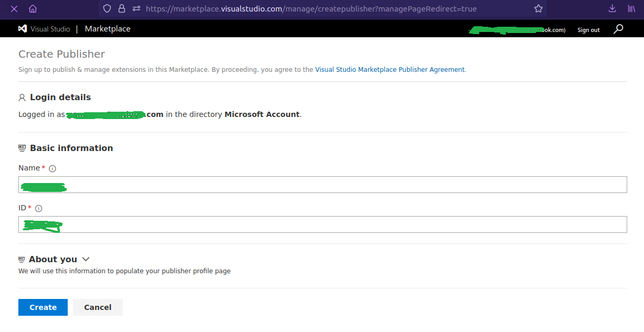
Task: Sign out of the account
Action: pos(588,30)
